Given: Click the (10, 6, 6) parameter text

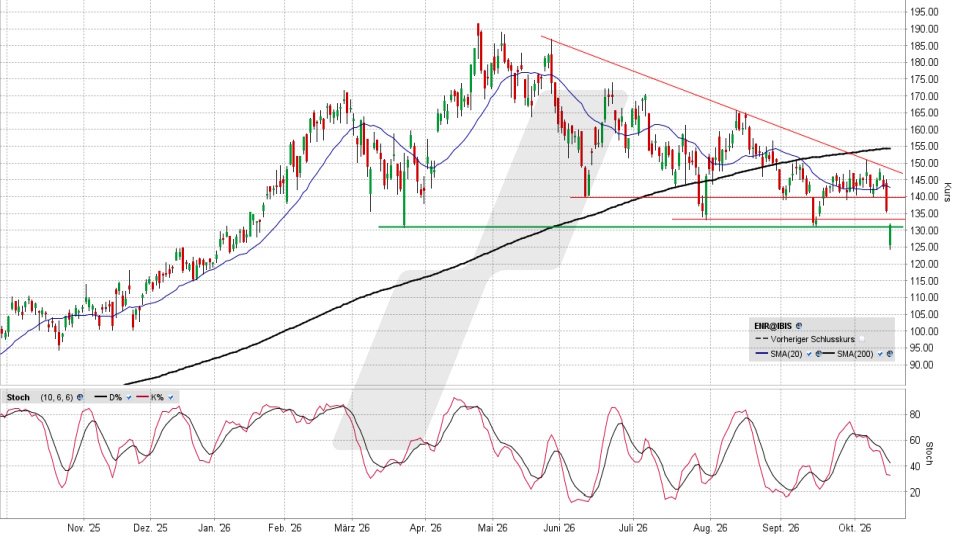Looking at the screenshot, I should [x=56, y=397].
